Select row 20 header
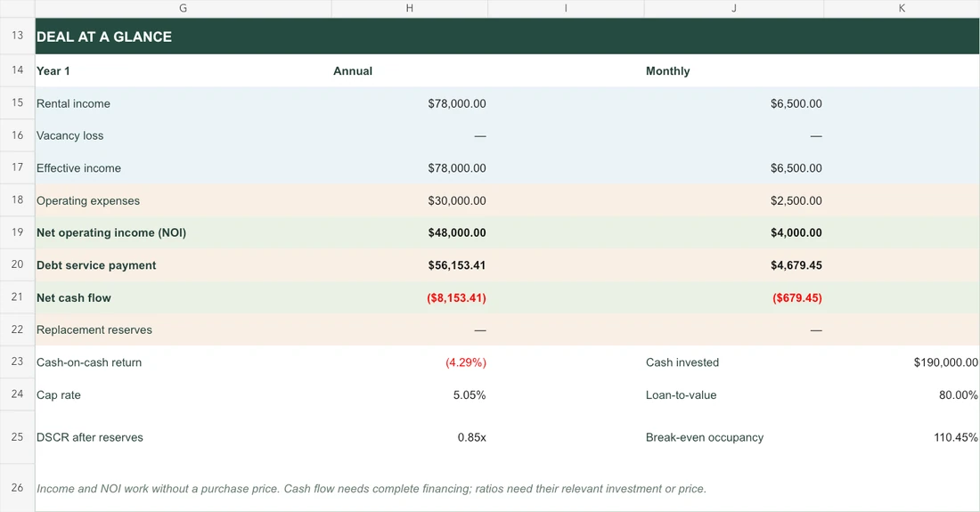Viewport: 980px width, 512px height. 18,264
